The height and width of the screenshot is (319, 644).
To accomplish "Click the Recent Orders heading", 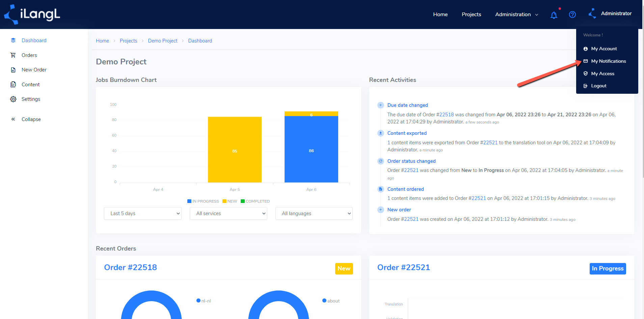I will click(116, 249).
